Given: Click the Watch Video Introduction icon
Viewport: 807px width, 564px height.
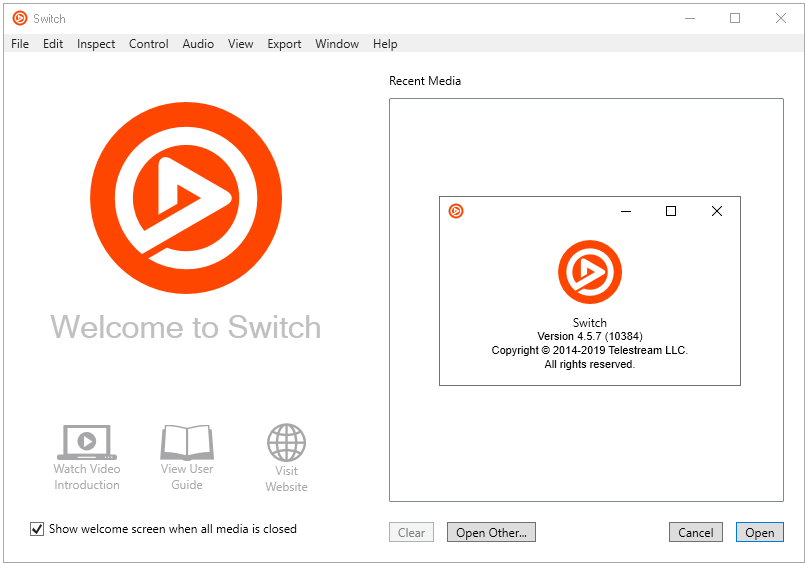Looking at the screenshot, I should [x=87, y=442].
